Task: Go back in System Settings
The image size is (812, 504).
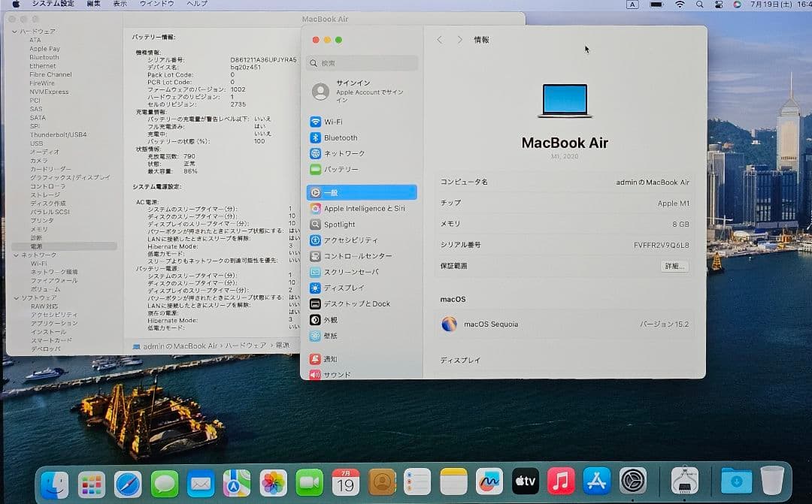Action: coord(440,40)
